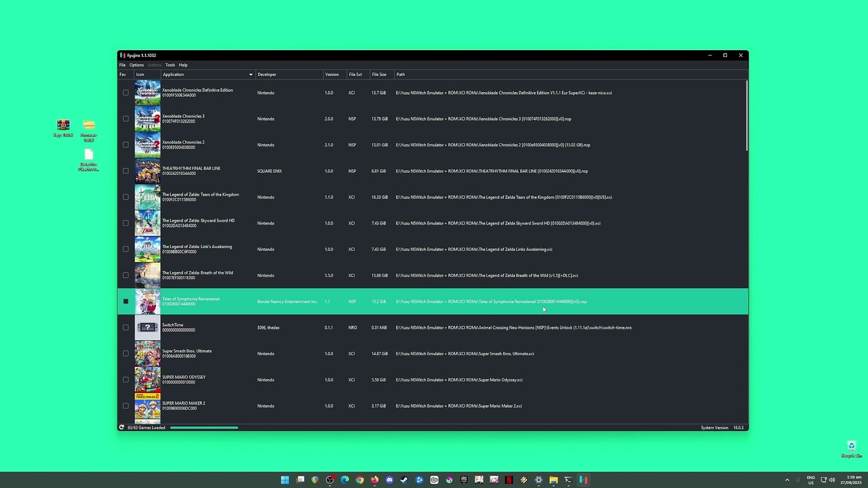Open Discord from the taskbar
This screenshot has height=488, width=868.
pyautogui.click(x=389, y=480)
